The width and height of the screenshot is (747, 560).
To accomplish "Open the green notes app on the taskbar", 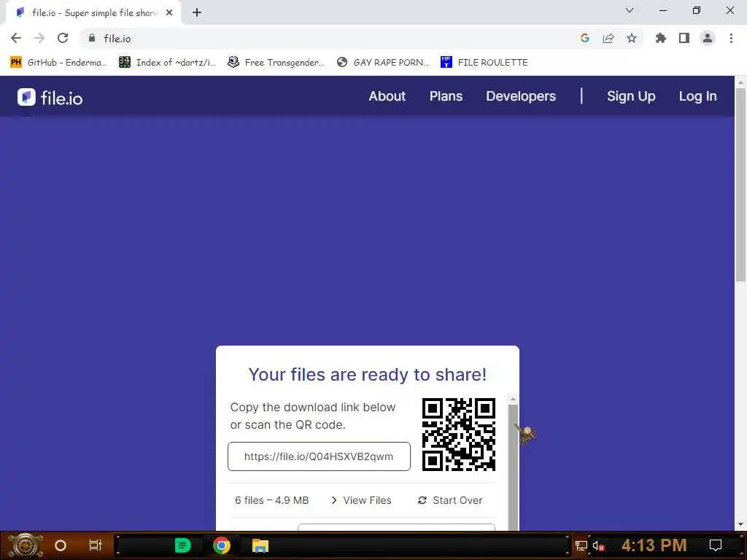I will [182, 545].
